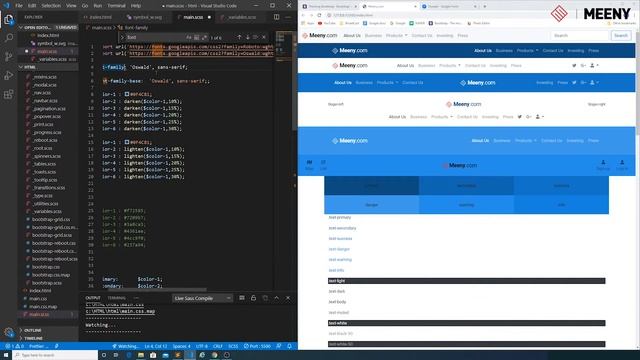The width and height of the screenshot is (640, 360).
Task: Open the Search view in activity bar
Action: pyautogui.click(x=9, y=38)
